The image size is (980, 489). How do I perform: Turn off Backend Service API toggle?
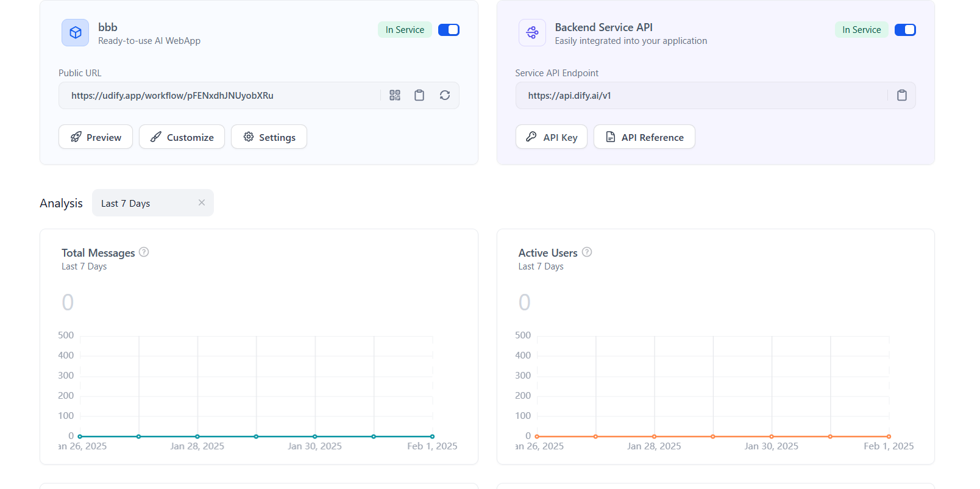point(905,30)
